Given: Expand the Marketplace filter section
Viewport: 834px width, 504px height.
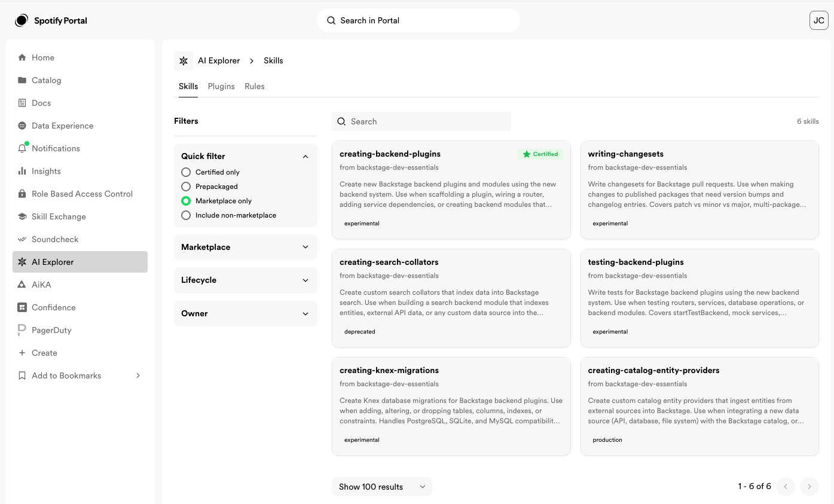Looking at the screenshot, I should click(246, 247).
